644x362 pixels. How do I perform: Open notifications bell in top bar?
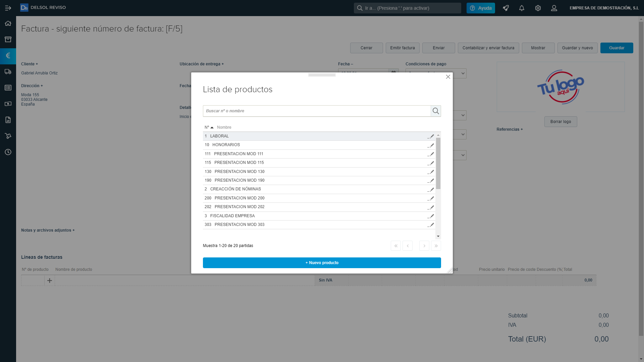[x=522, y=8]
